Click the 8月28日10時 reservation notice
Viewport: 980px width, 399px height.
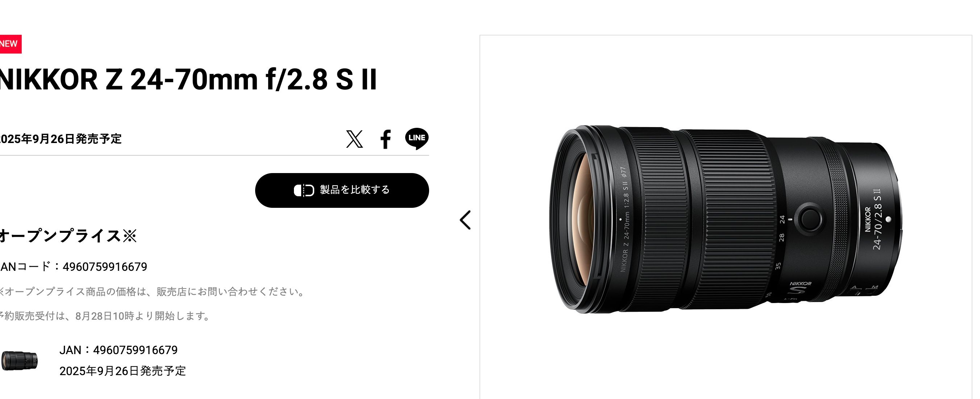coord(105,316)
